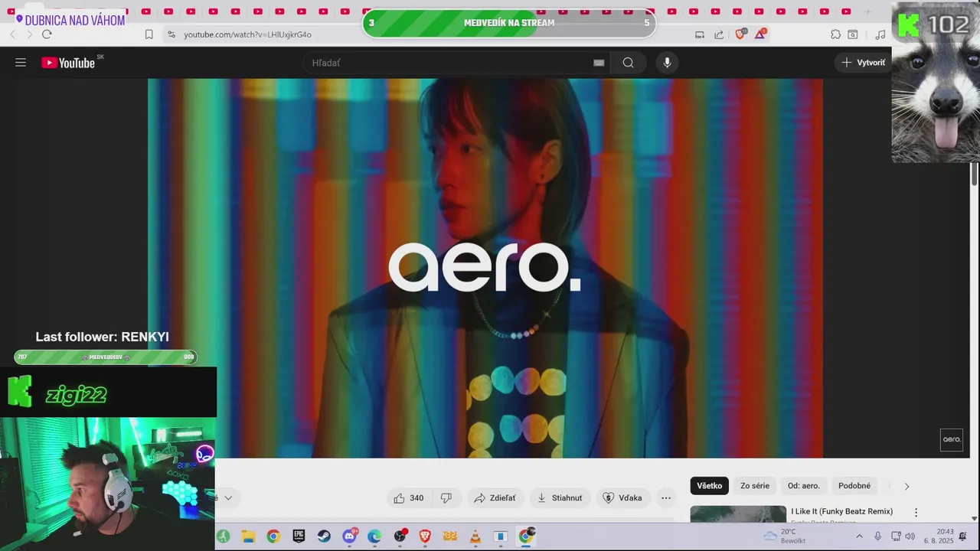Expand the notification bell chevron dropdown
Screen dimensions: 980x551
(227, 498)
